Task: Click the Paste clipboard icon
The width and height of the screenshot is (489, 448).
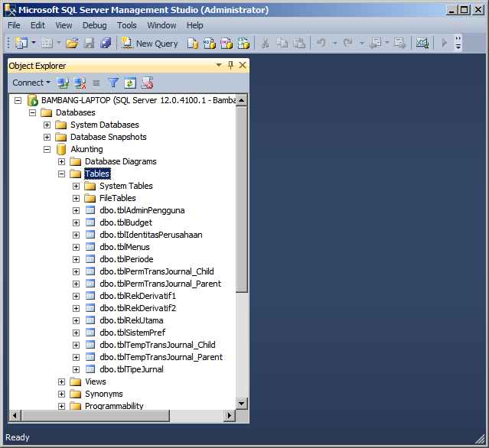Action: coord(299,43)
